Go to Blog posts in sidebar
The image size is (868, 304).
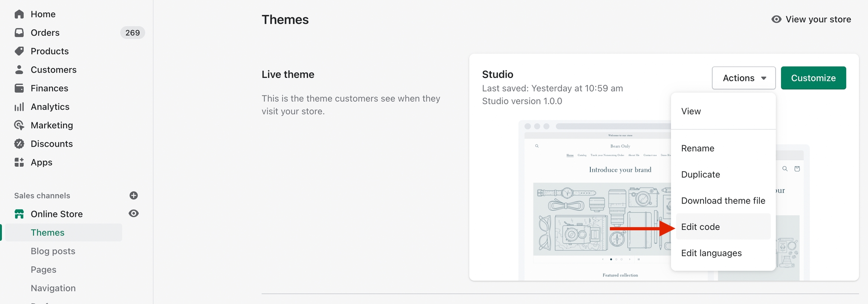pyautogui.click(x=53, y=251)
